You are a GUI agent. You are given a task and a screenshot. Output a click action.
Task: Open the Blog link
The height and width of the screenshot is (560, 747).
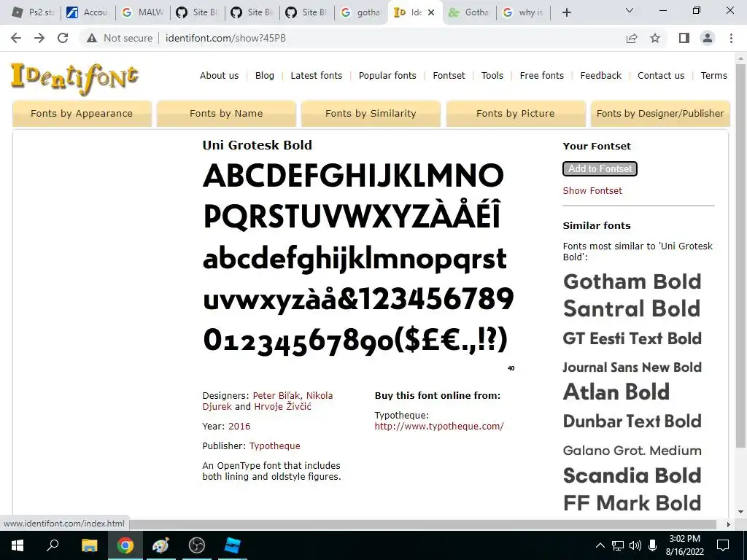point(264,75)
